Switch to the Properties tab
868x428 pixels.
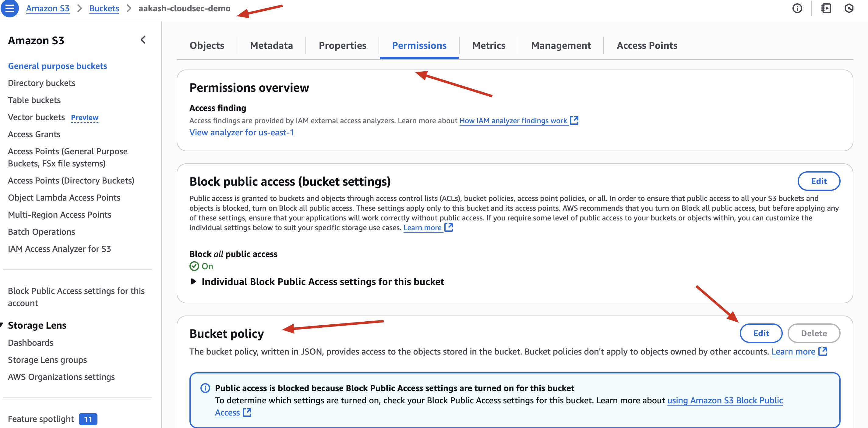tap(342, 45)
